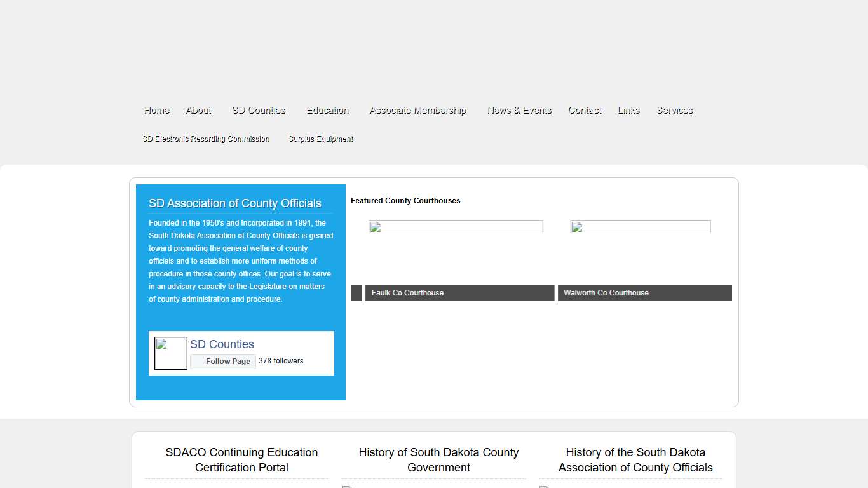Select Links in the navigation bar
Viewport: 868px width, 488px height.
click(x=628, y=110)
